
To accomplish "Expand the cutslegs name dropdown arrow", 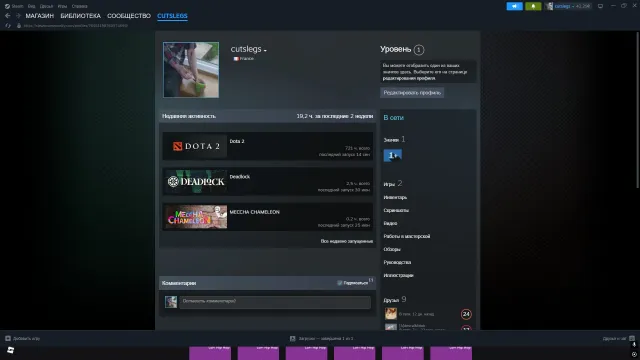I will click(x=265, y=50).
